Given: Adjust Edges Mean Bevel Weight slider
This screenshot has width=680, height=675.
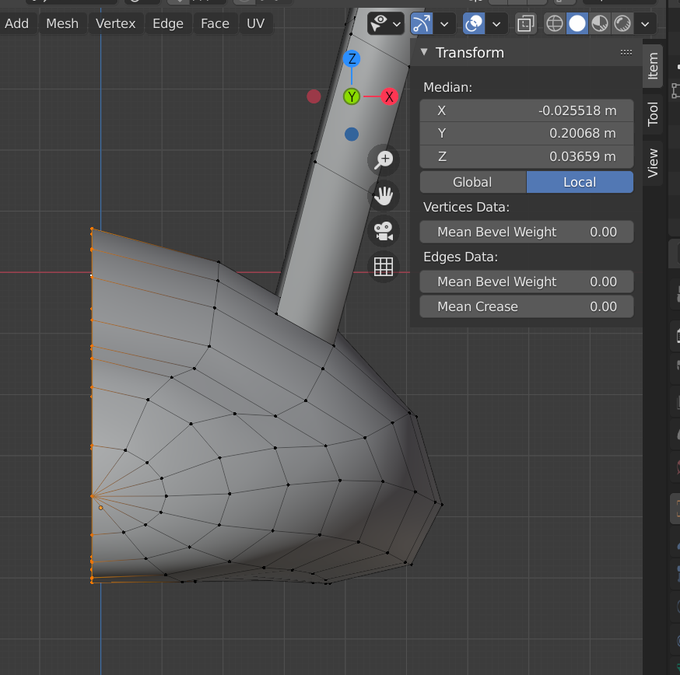Looking at the screenshot, I should 526,282.
